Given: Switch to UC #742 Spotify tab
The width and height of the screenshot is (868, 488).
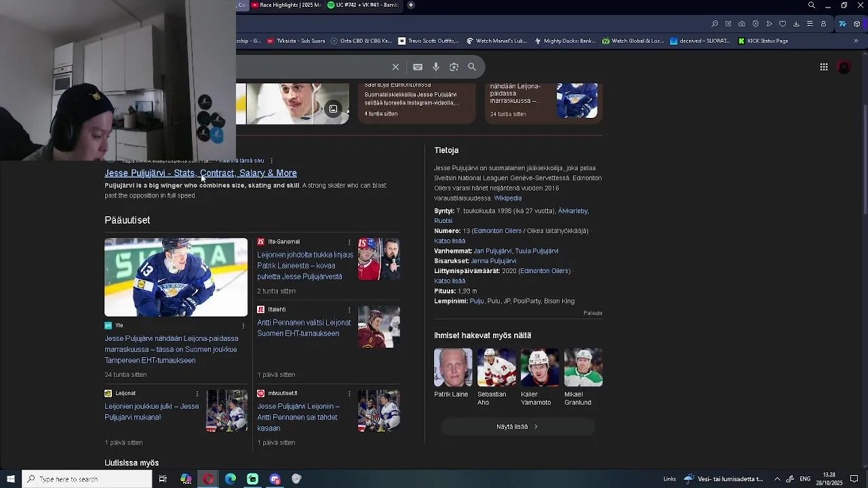Looking at the screenshot, I should click(364, 5).
